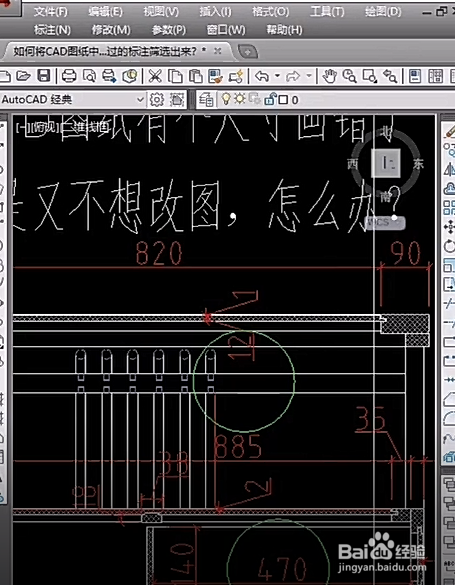
Task: Click the My Workspace icon
Action: click(177, 100)
